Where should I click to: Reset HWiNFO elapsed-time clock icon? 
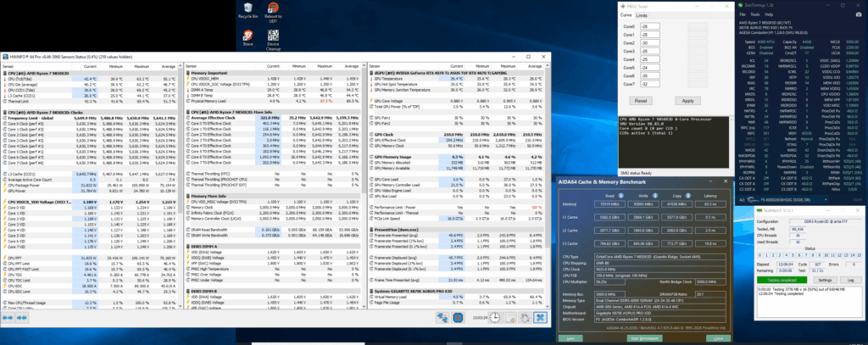494,317
